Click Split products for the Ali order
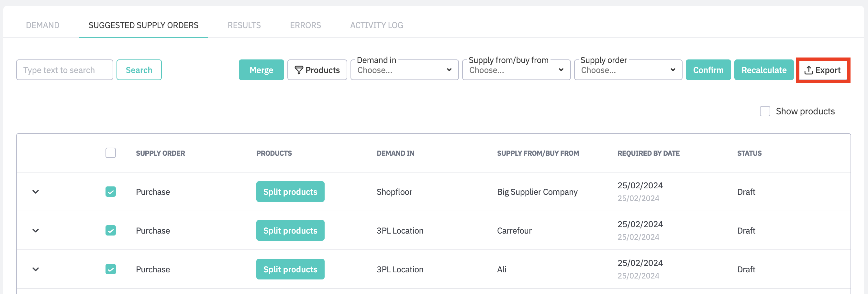 pos(290,269)
